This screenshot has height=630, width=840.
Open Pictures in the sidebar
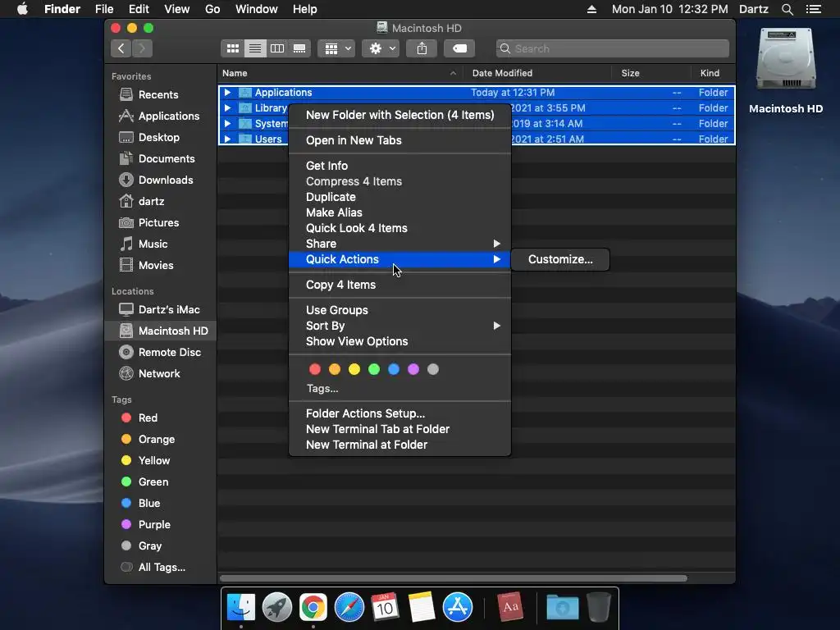click(158, 223)
